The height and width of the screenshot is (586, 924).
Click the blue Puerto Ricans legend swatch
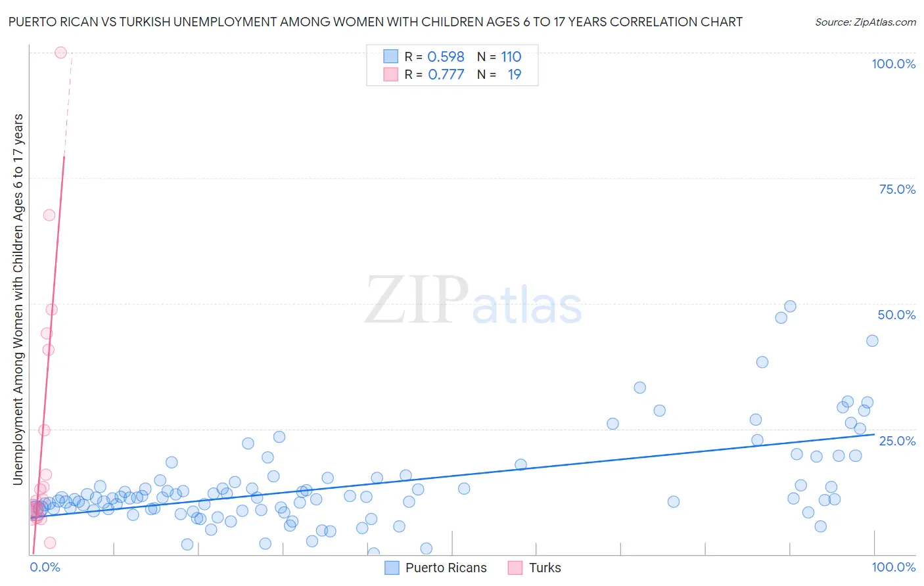[392, 568]
